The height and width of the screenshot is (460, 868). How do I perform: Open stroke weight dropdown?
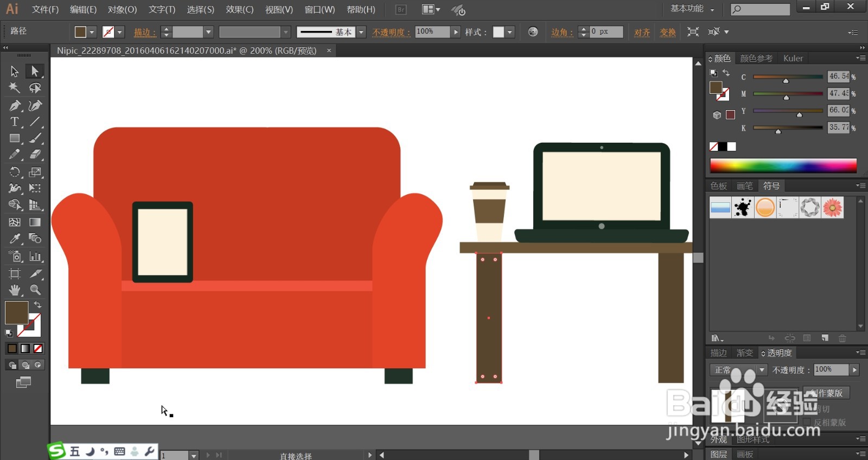click(x=208, y=32)
